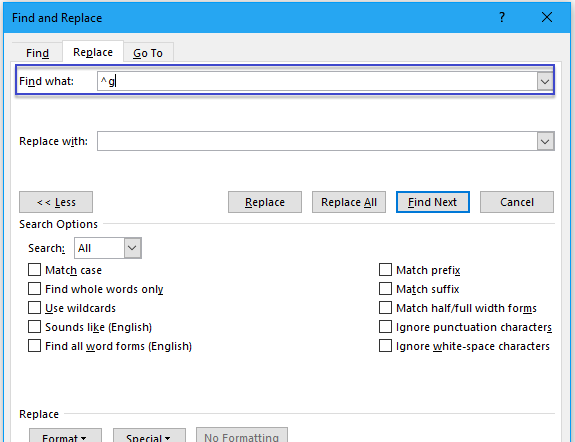The height and width of the screenshot is (442, 575).
Task: Expand the Find what history dropdown
Action: [x=545, y=81]
